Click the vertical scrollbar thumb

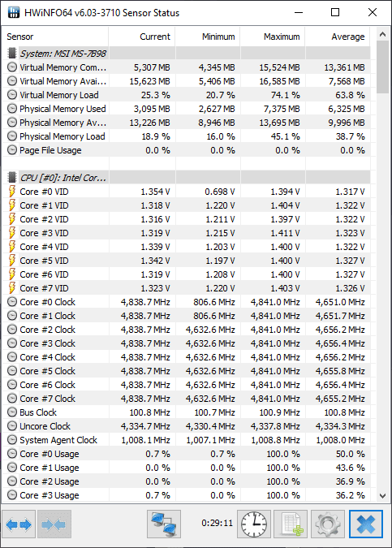coord(382,67)
